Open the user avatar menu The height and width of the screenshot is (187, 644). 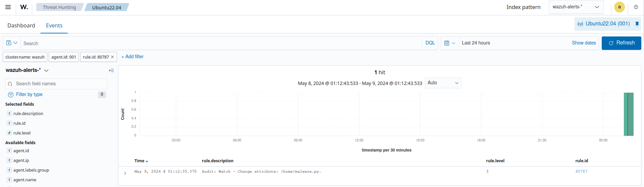(x=619, y=7)
